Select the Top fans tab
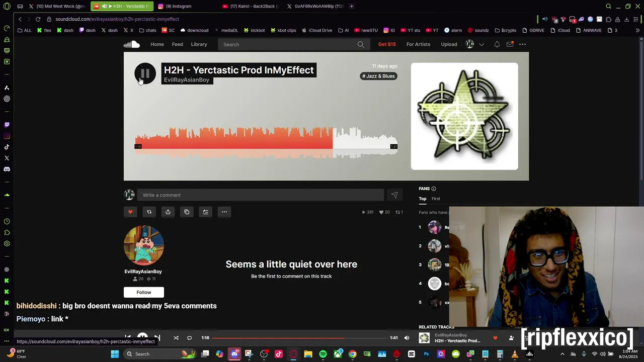This screenshot has height=362, width=644. point(423,199)
